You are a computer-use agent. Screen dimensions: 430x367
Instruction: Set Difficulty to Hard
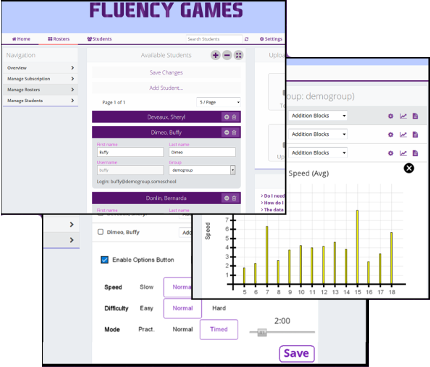219,308
